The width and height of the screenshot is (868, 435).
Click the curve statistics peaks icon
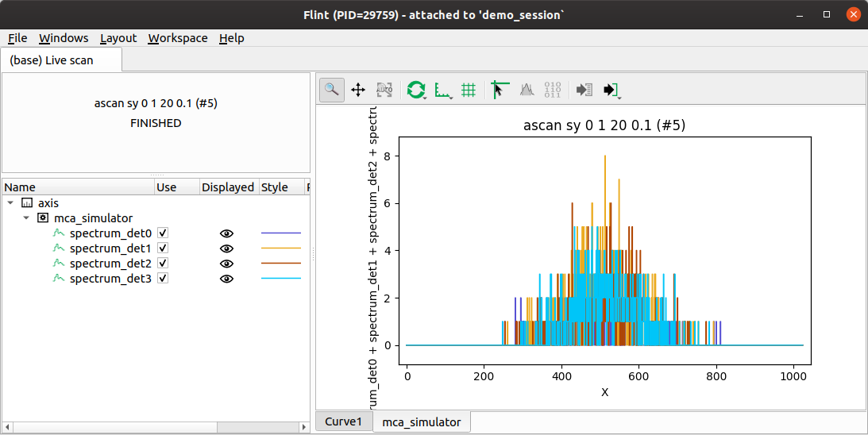click(527, 90)
